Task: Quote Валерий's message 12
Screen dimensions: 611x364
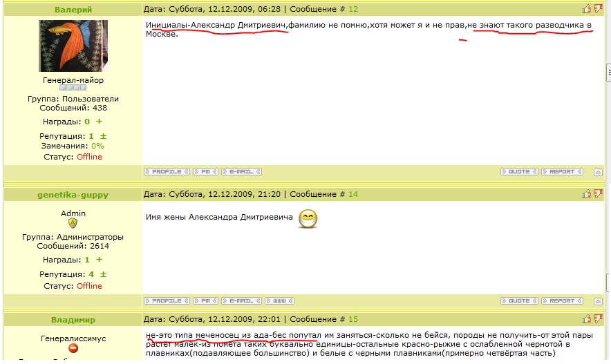Action: point(520,172)
